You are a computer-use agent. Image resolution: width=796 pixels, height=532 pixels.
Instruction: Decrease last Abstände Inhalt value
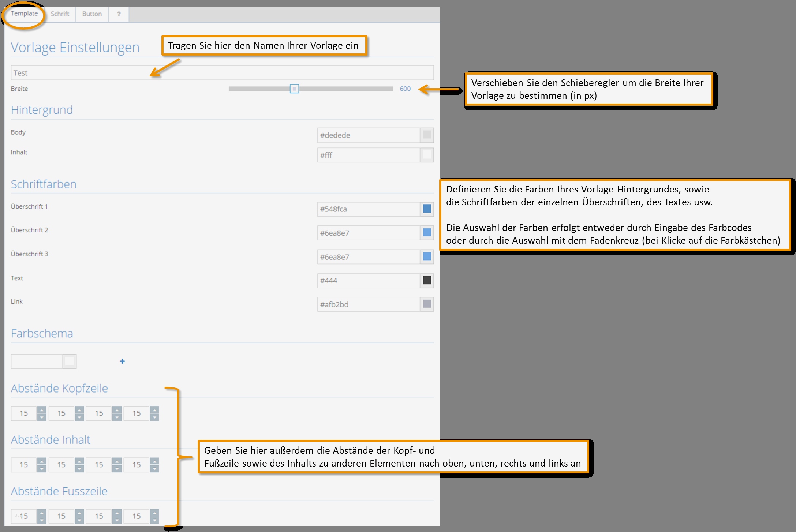(x=154, y=468)
